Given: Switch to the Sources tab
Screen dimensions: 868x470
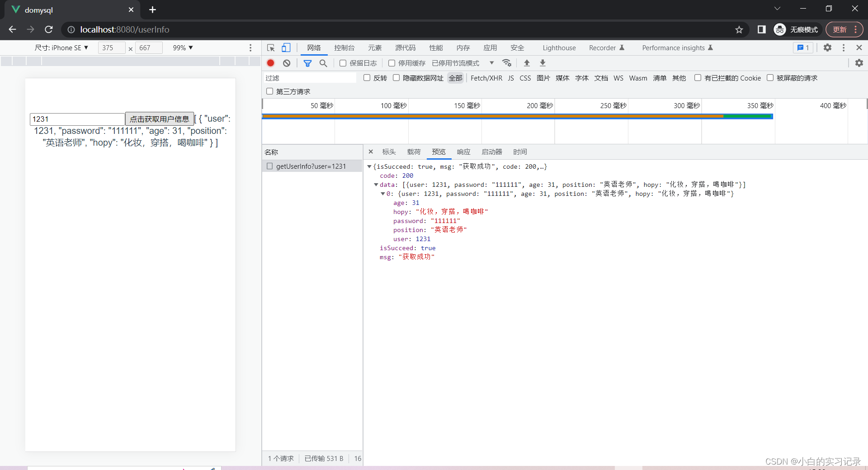Looking at the screenshot, I should [x=406, y=48].
